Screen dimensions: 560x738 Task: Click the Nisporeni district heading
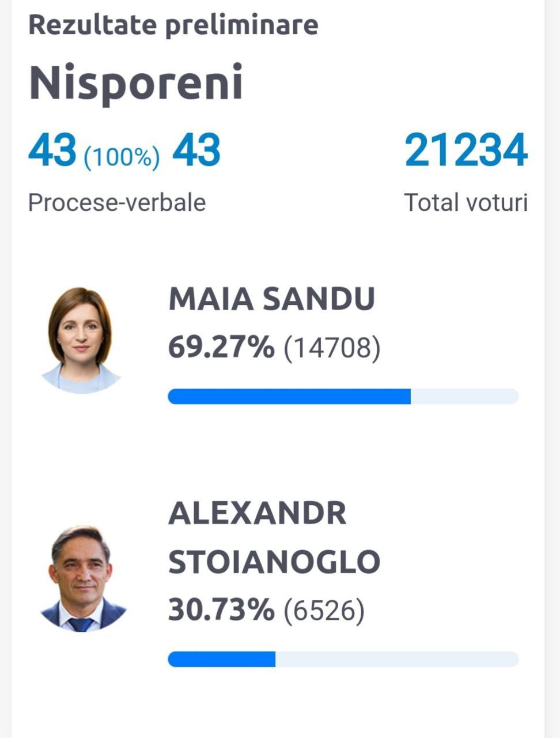coord(136,83)
